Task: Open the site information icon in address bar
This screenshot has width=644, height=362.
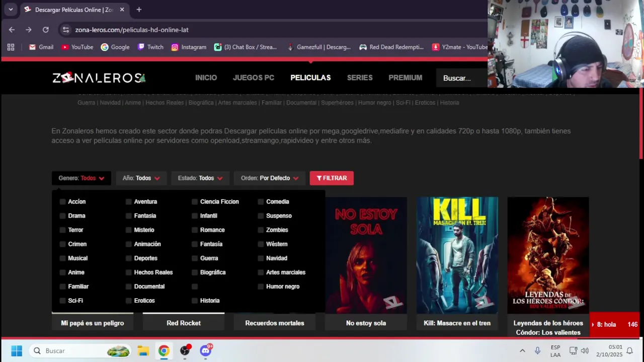Action: 66,30
